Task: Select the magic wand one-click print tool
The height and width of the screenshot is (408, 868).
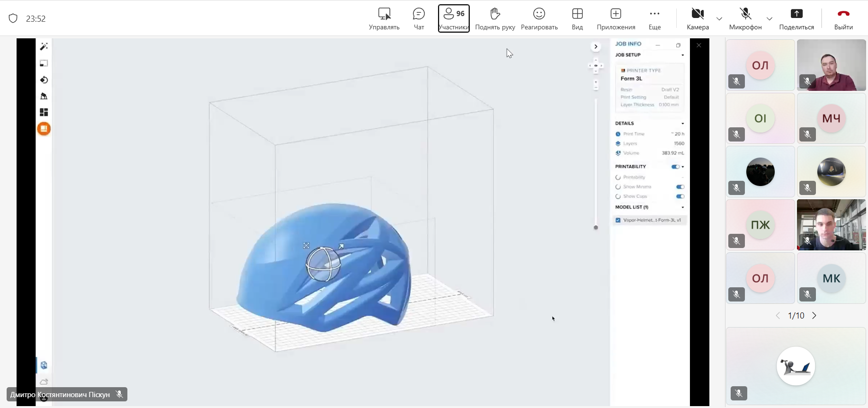Action: point(44,46)
